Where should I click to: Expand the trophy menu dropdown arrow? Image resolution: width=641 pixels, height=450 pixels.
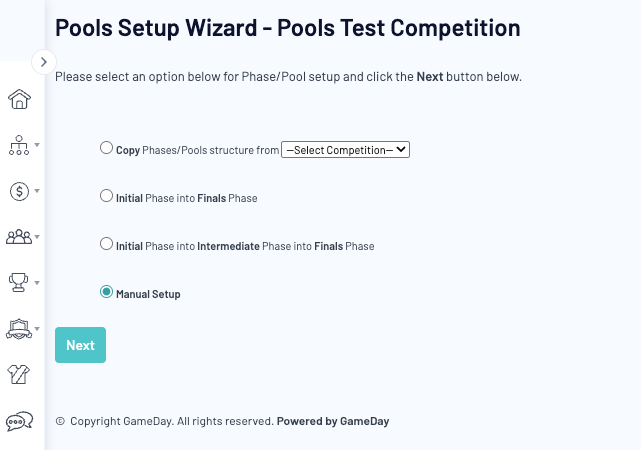pyautogui.click(x=37, y=282)
